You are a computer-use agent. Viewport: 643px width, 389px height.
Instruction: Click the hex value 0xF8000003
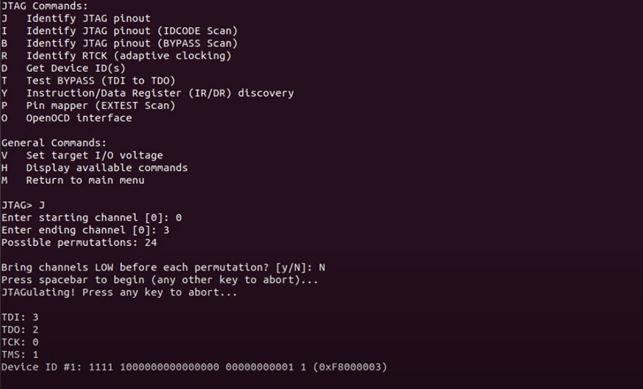[x=350, y=367]
